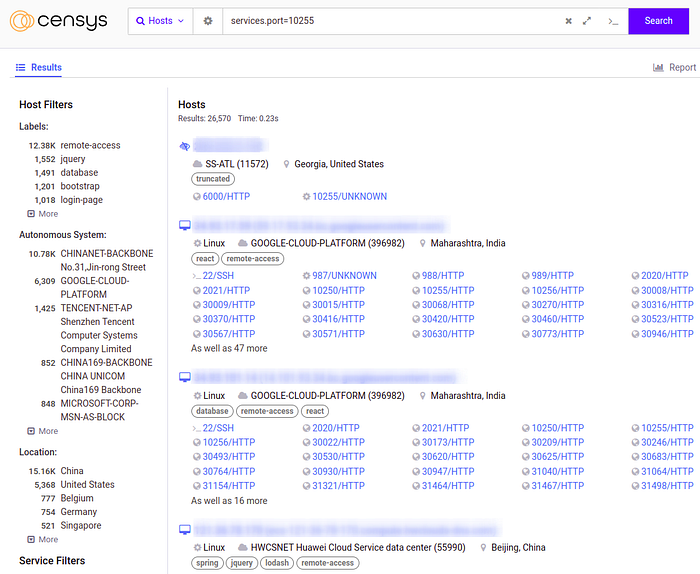This screenshot has width=700, height=574.
Task: Click the lodash tag on Huawei host
Action: pyautogui.click(x=277, y=563)
